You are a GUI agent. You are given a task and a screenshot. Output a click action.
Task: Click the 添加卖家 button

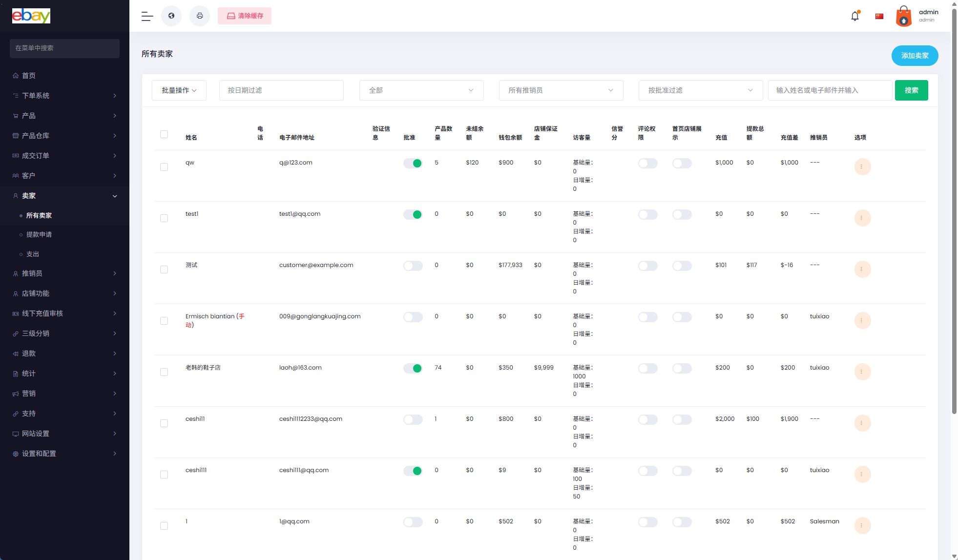tap(914, 56)
